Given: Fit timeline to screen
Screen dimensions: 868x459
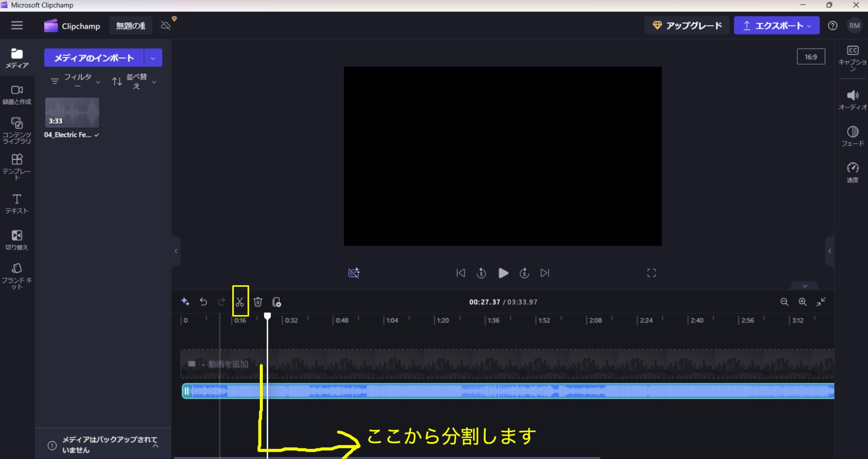Looking at the screenshot, I should (x=821, y=302).
